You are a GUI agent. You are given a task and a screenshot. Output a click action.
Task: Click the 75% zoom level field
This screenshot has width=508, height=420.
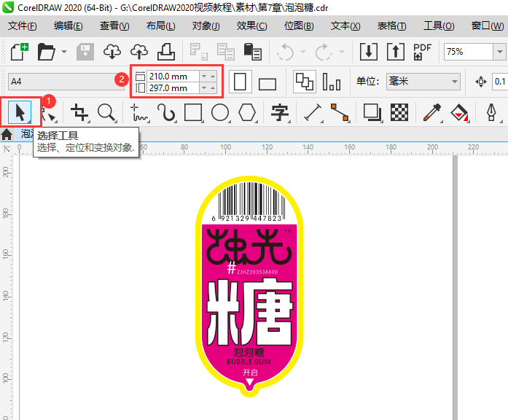pyautogui.click(x=468, y=52)
